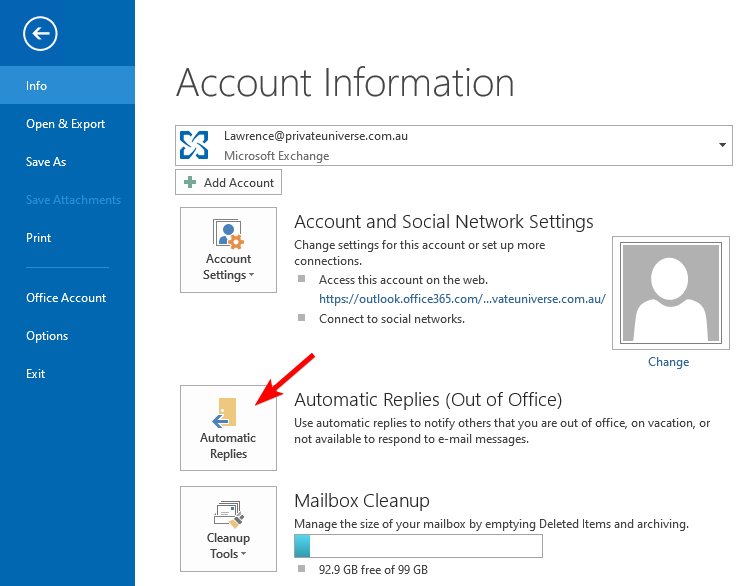Click the mailbox storage usage bar
The height and width of the screenshot is (586, 738).
[x=418, y=546]
